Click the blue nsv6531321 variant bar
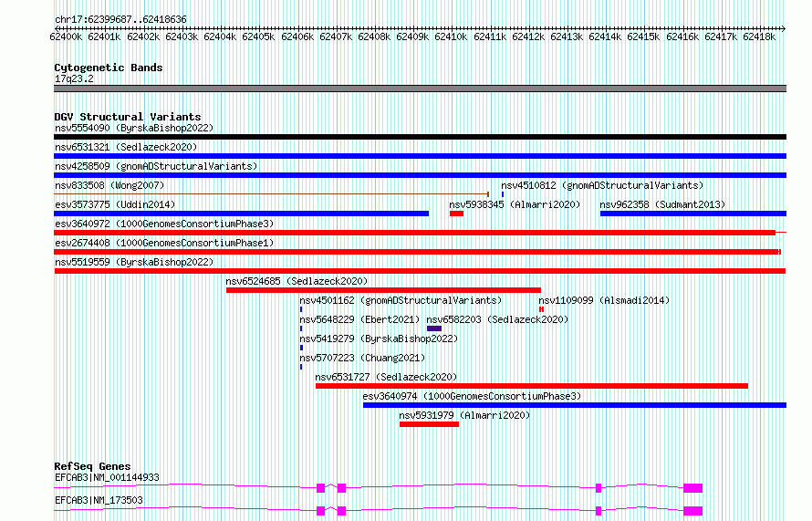The height and width of the screenshot is (521, 812). 420,156
